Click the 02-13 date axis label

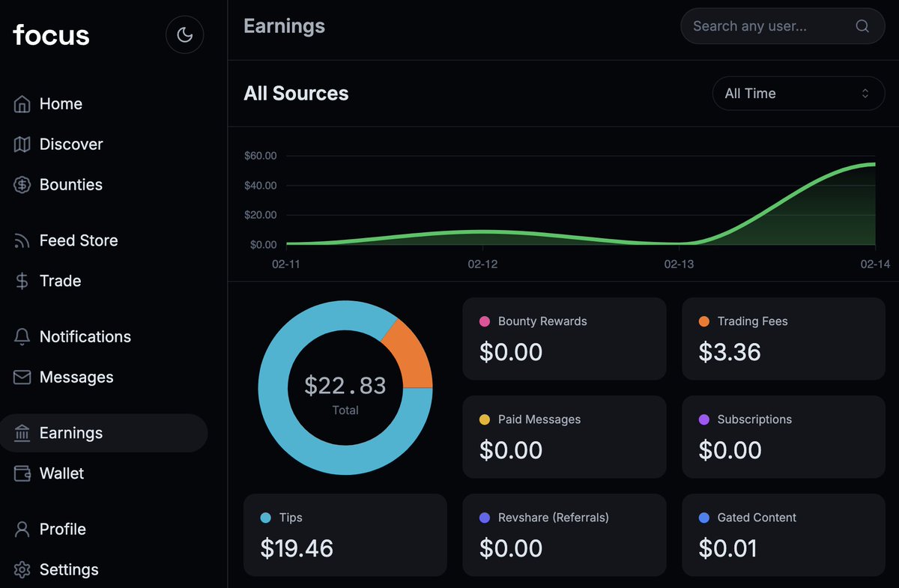(x=679, y=264)
